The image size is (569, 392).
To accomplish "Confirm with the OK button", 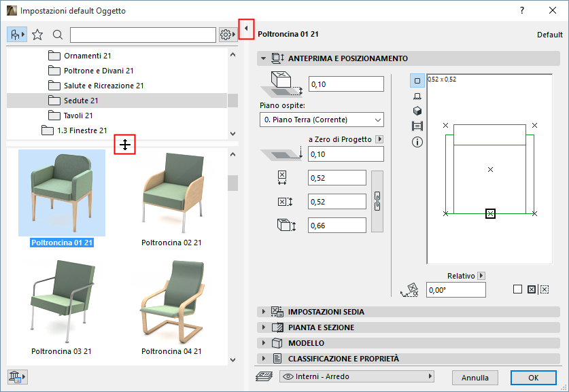I will 533,378.
